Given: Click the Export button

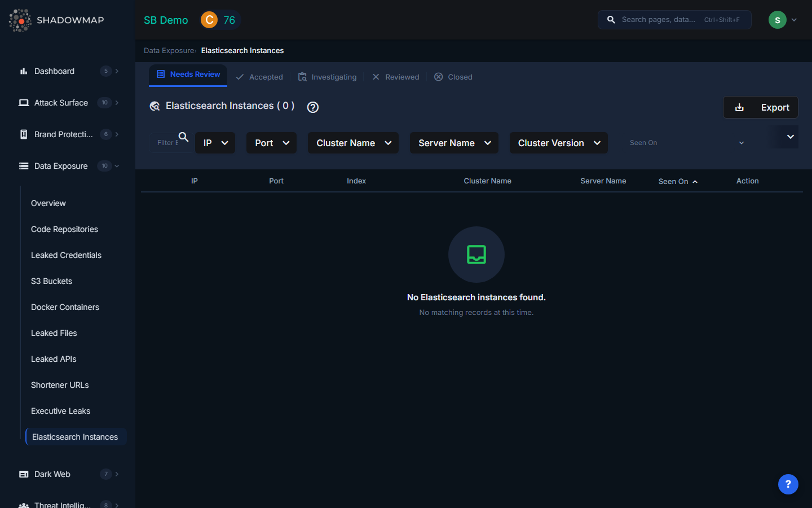Looking at the screenshot, I should tap(760, 107).
